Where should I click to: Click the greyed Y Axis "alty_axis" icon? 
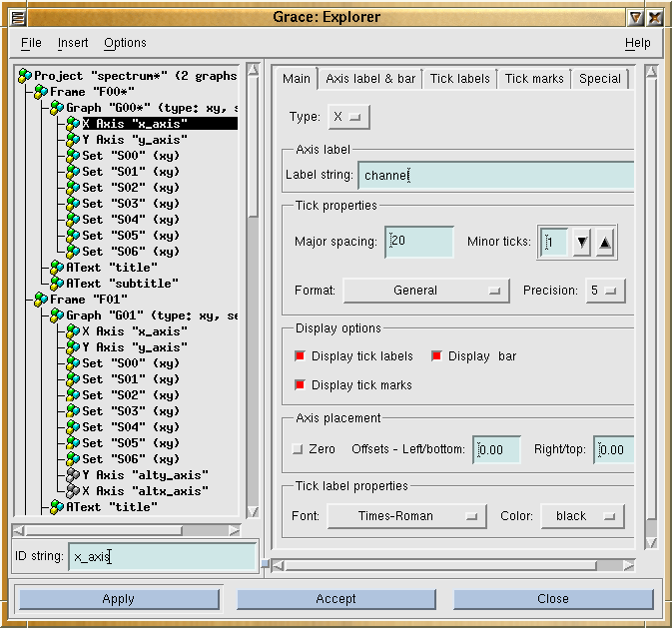click(73, 475)
